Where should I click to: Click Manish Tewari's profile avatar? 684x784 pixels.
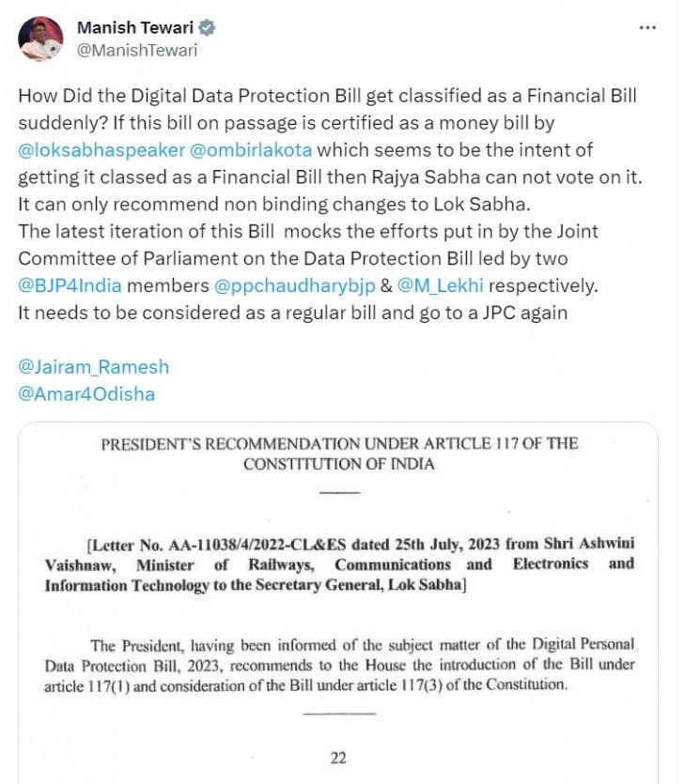click(41, 39)
